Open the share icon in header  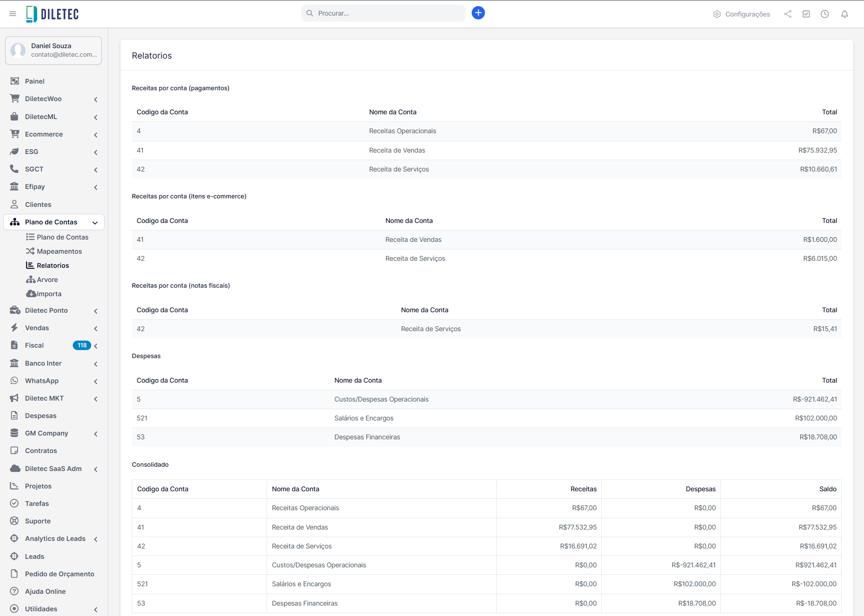click(x=787, y=14)
